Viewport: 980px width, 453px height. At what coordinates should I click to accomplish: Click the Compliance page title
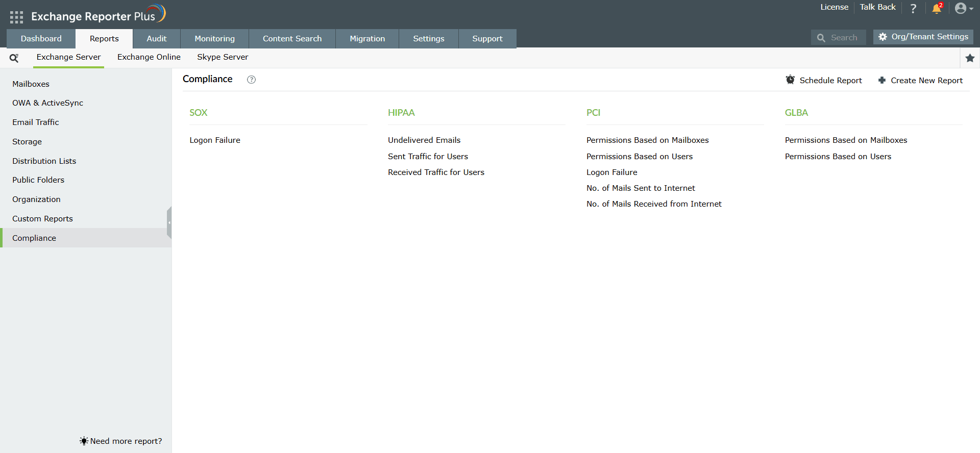(208, 79)
